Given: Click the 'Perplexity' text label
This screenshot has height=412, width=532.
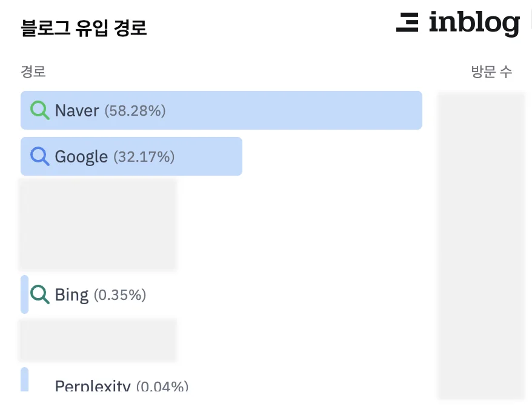Looking at the screenshot, I should coord(92,385).
